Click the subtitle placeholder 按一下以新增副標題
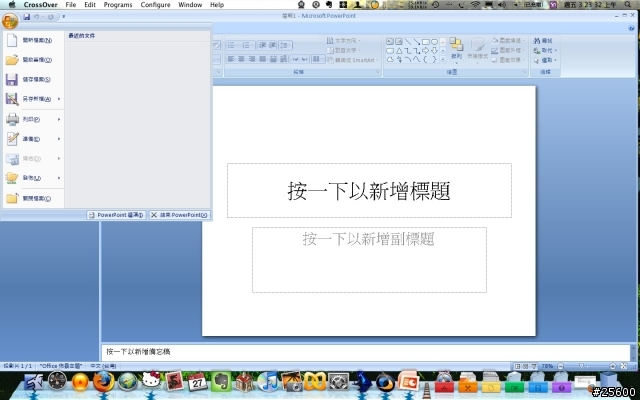This screenshot has height=400, width=640. tap(369, 260)
